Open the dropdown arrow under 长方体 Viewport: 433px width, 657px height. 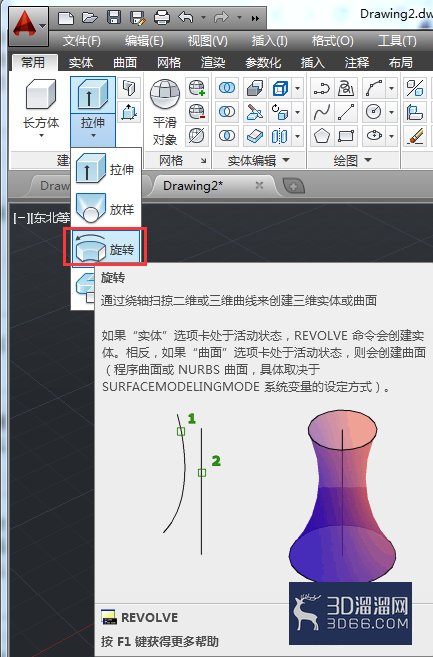[41, 135]
